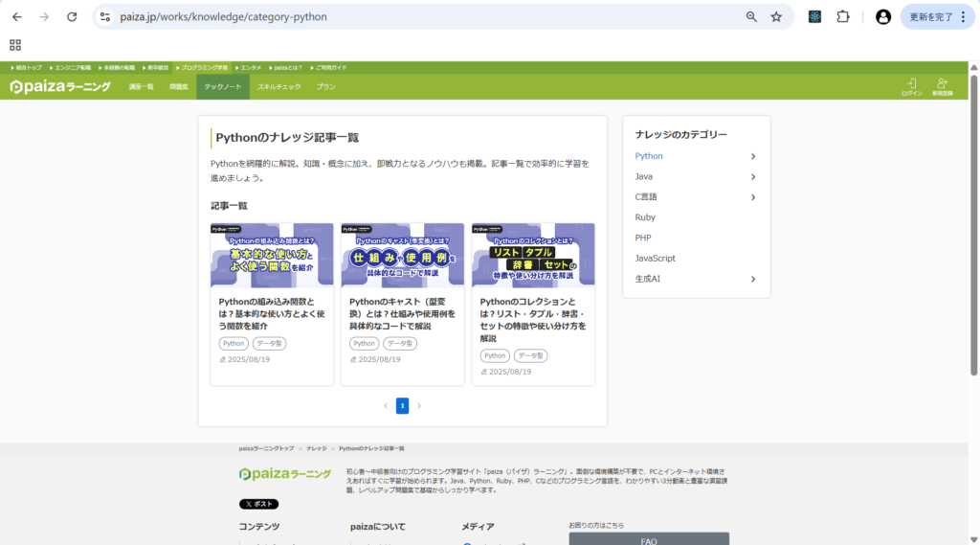The image size is (980, 545).
Task: Open site information icon beside URL
Action: pos(105,17)
